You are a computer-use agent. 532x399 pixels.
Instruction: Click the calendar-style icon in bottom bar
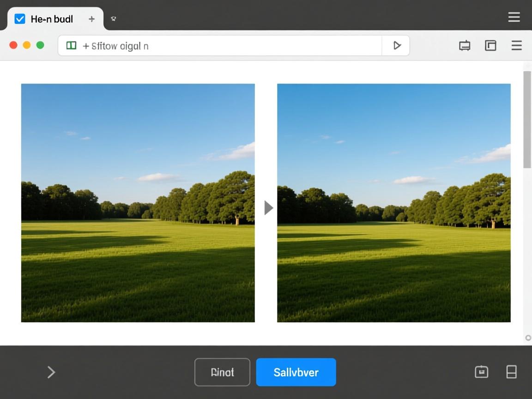(x=481, y=372)
